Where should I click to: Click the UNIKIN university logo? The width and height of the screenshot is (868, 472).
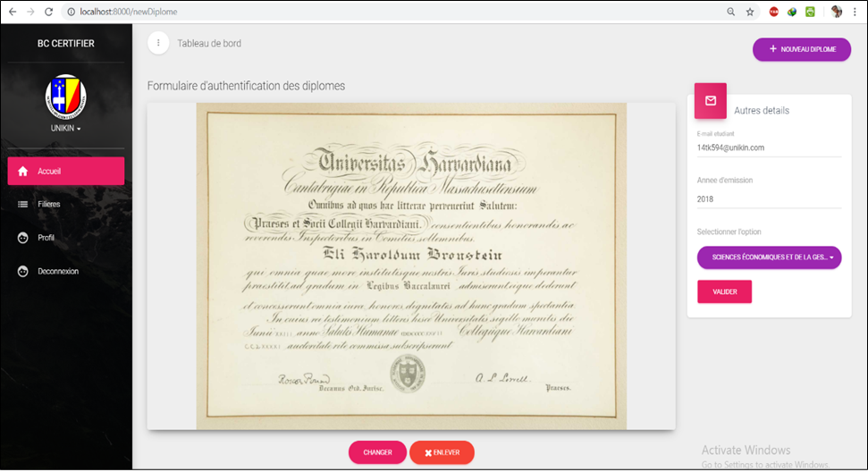point(65,96)
